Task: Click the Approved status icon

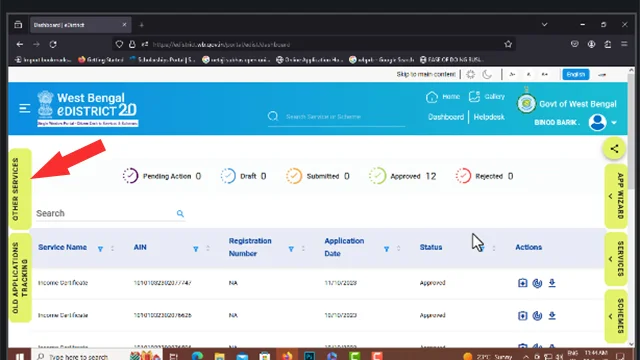Action: [378, 176]
